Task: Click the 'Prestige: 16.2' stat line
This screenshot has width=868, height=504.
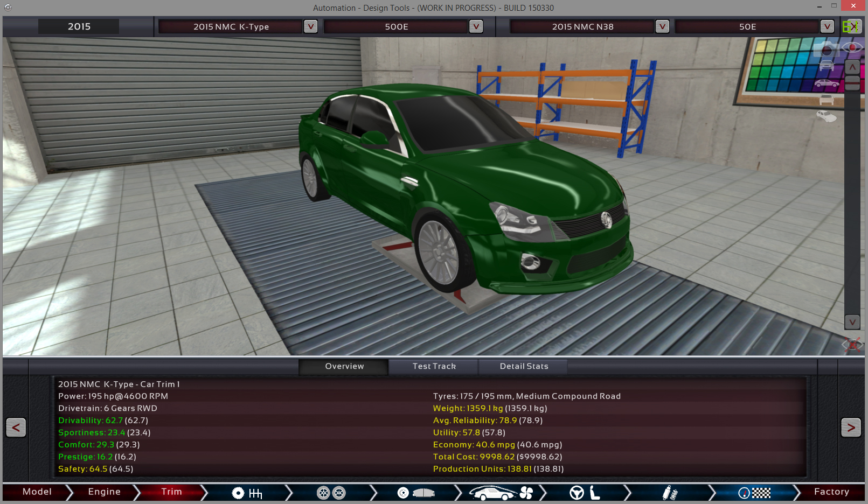Action: 97,457
